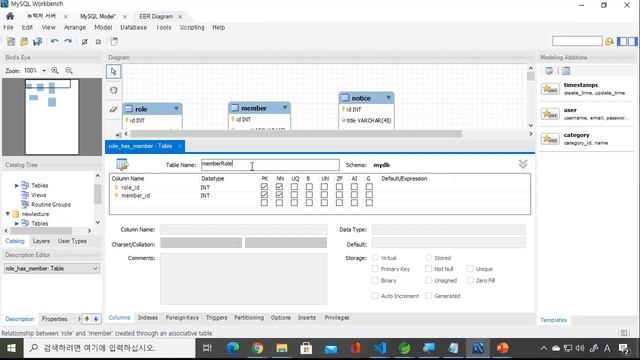Click the diagram vertical scrollbar thumb

point(531,76)
